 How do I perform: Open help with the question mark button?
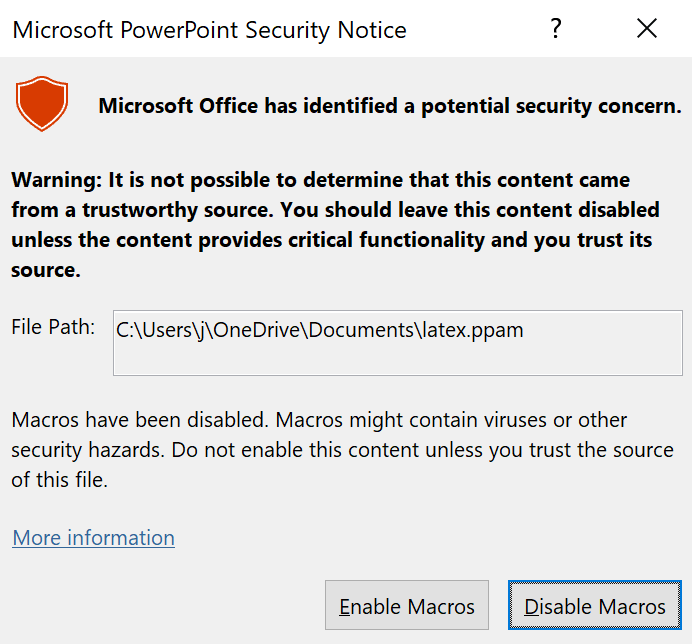[556, 29]
